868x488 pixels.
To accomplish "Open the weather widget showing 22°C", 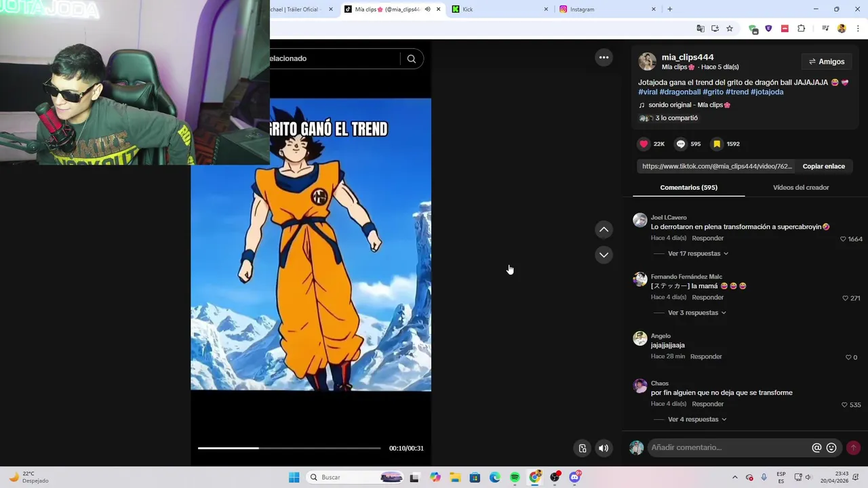I will tap(29, 477).
